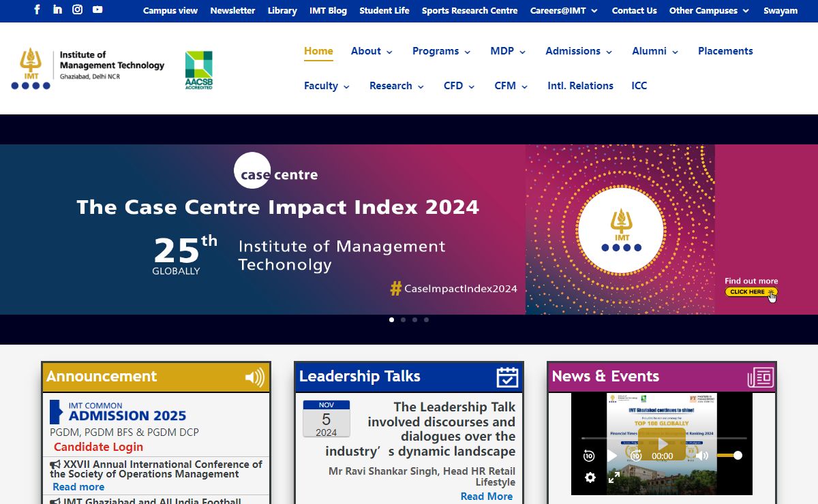Click the small play button in video controls
818x504 pixels.
[x=612, y=456]
